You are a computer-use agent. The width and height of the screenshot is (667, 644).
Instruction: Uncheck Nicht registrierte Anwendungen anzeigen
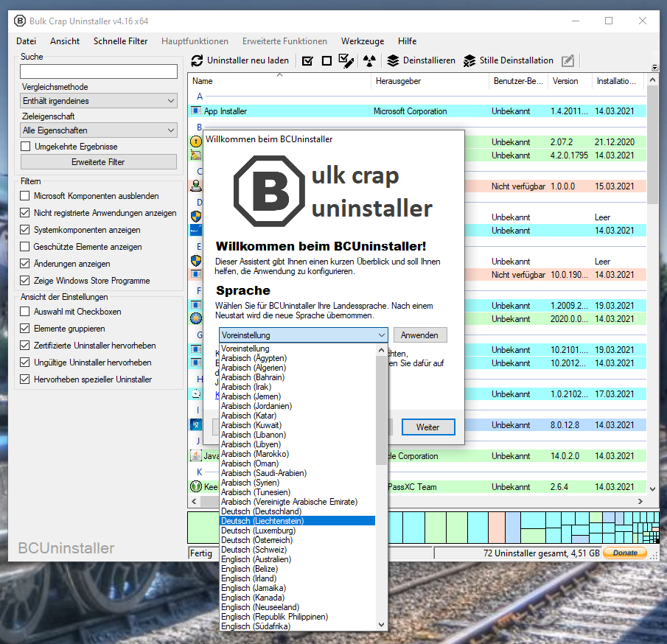tap(25, 213)
